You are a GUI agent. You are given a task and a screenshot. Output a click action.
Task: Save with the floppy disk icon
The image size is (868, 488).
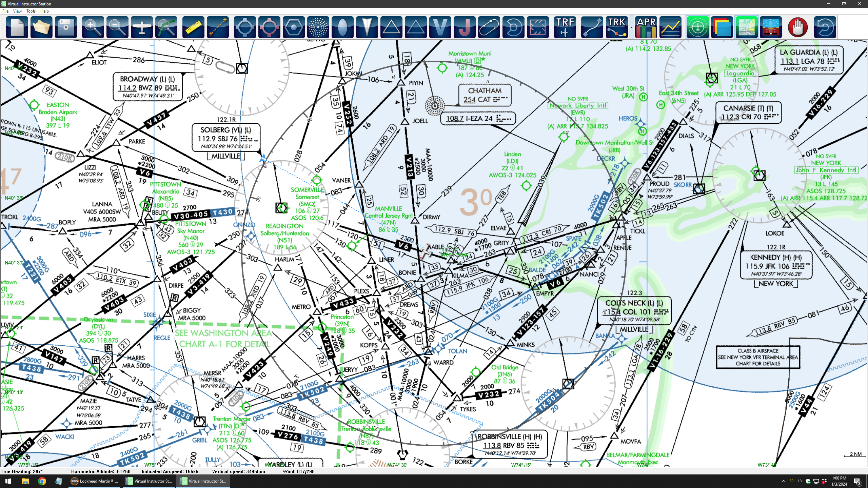pyautogui.click(x=66, y=27)
